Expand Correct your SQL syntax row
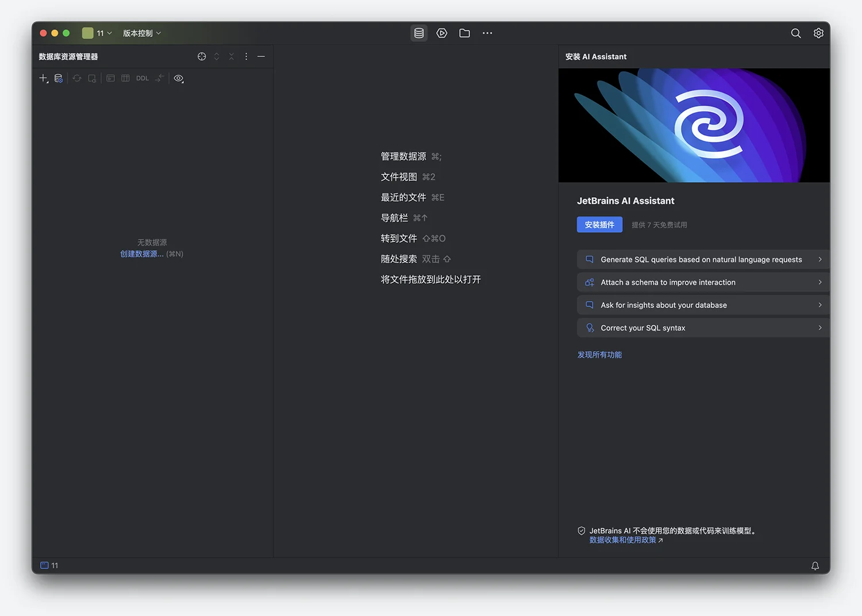Viewport: 862px width, 616px height. click(x=703, y=328)
